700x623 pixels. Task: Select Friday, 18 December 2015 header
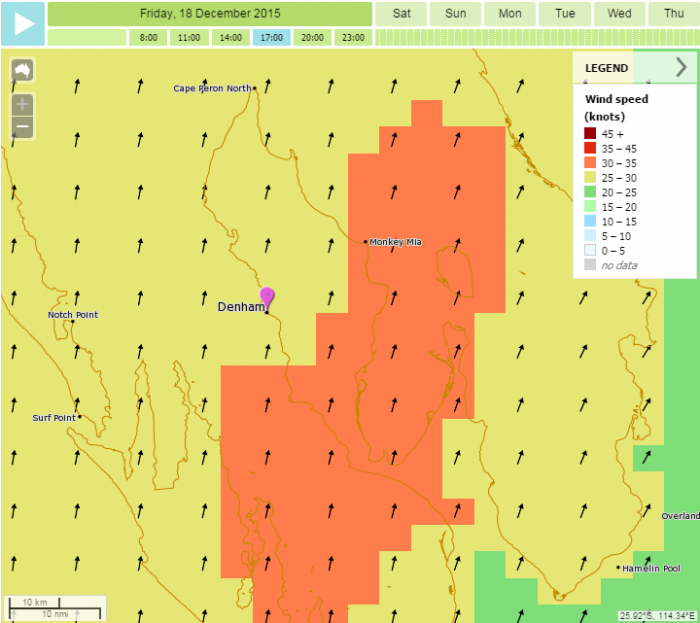pyautogui.click(x=210, y=13)
